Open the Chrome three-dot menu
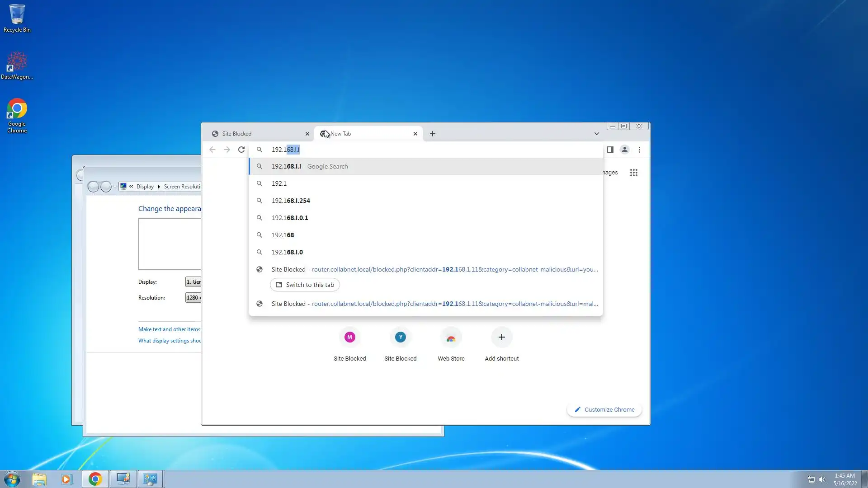868x488 pixels. 639,150
